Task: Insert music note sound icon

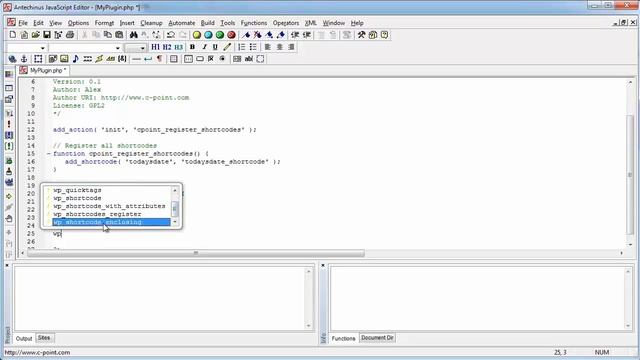Action: tap(76, 59)
